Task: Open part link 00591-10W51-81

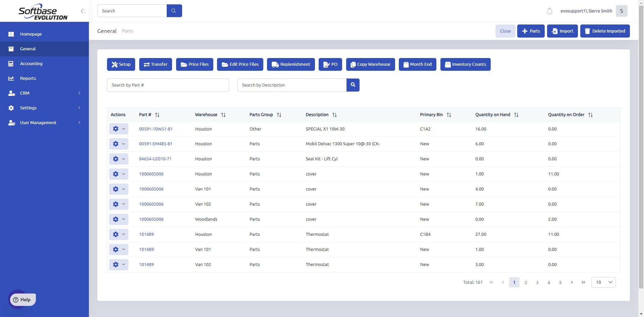Action: pos(156,129)
